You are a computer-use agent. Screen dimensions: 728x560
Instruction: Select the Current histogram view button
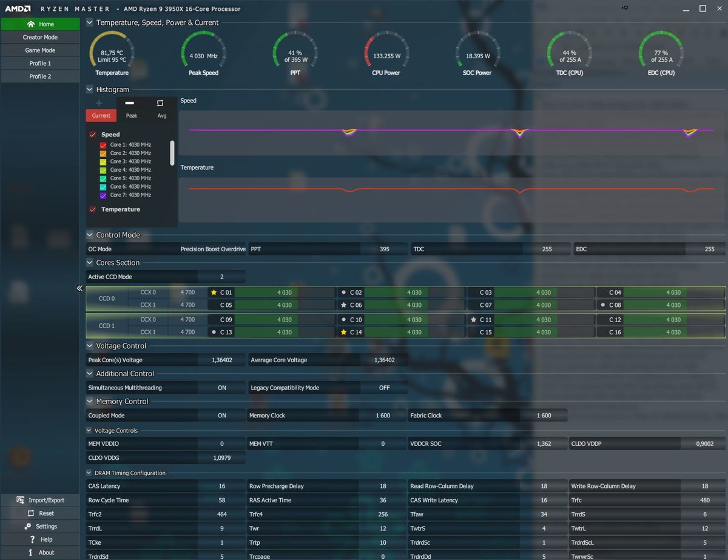click(x=101, y=115)
